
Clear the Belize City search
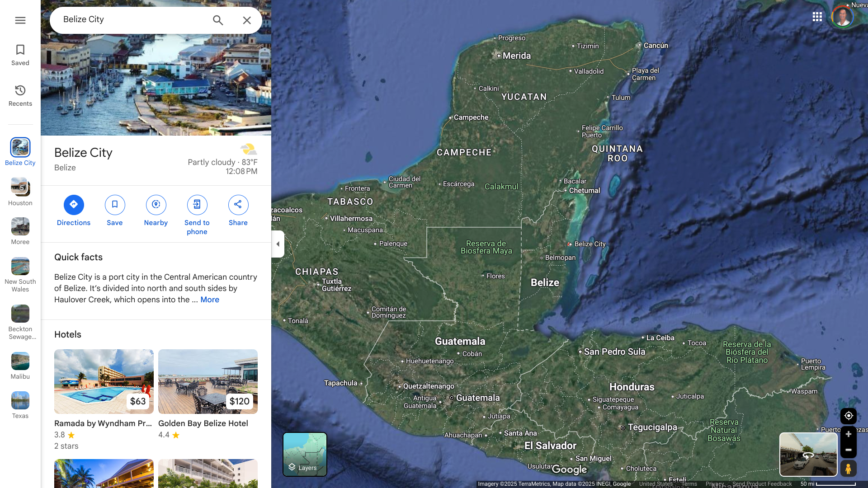coord(247,20)
